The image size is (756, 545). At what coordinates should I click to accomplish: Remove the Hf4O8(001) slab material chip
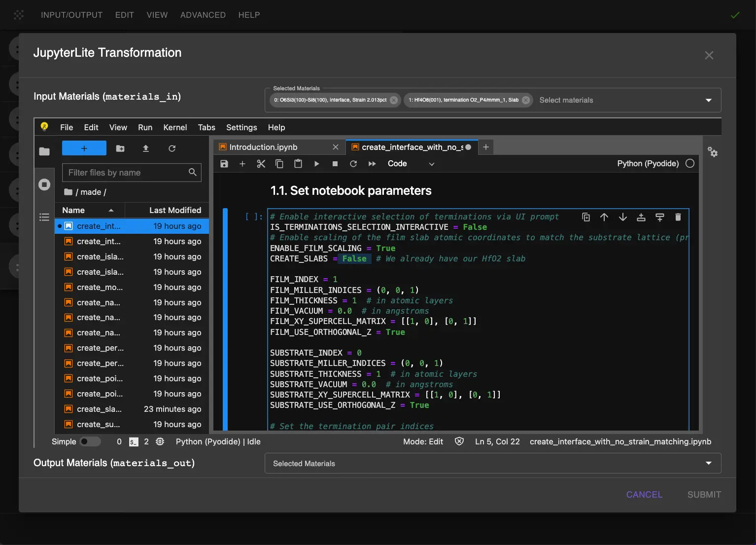tap(526, 100)
